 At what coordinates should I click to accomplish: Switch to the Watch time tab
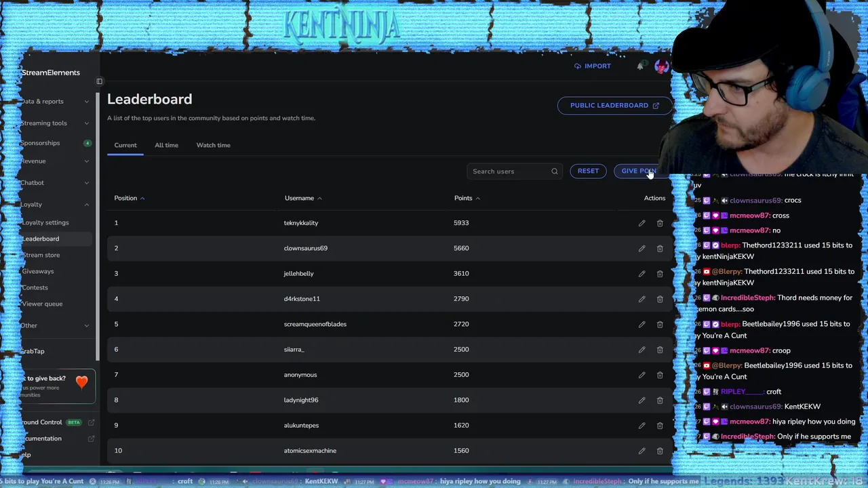coord(214,145)
